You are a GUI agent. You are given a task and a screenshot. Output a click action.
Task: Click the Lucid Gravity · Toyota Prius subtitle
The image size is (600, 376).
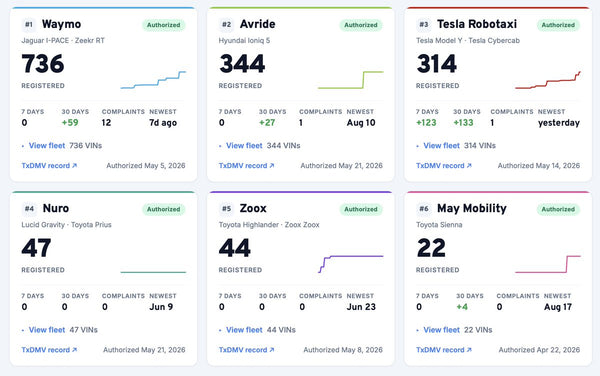(66, 225)
